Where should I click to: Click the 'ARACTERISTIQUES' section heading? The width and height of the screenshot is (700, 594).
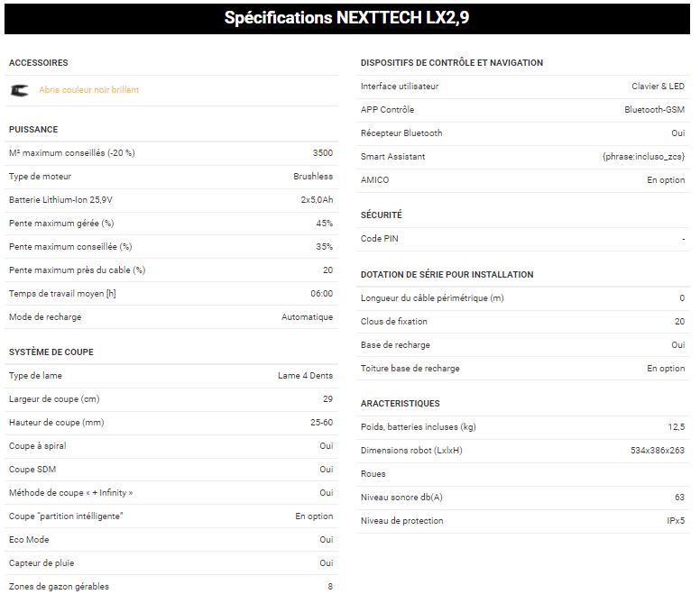[400, 404]
